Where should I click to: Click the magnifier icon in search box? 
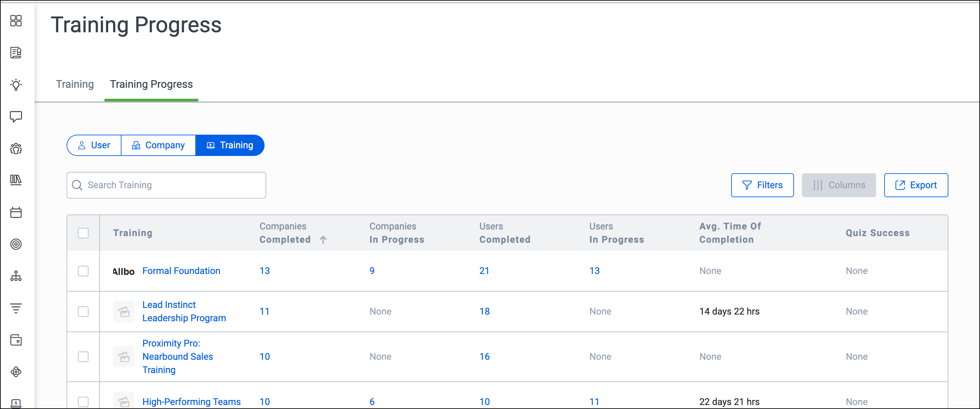pyautogui.click(x=77, y=185)
